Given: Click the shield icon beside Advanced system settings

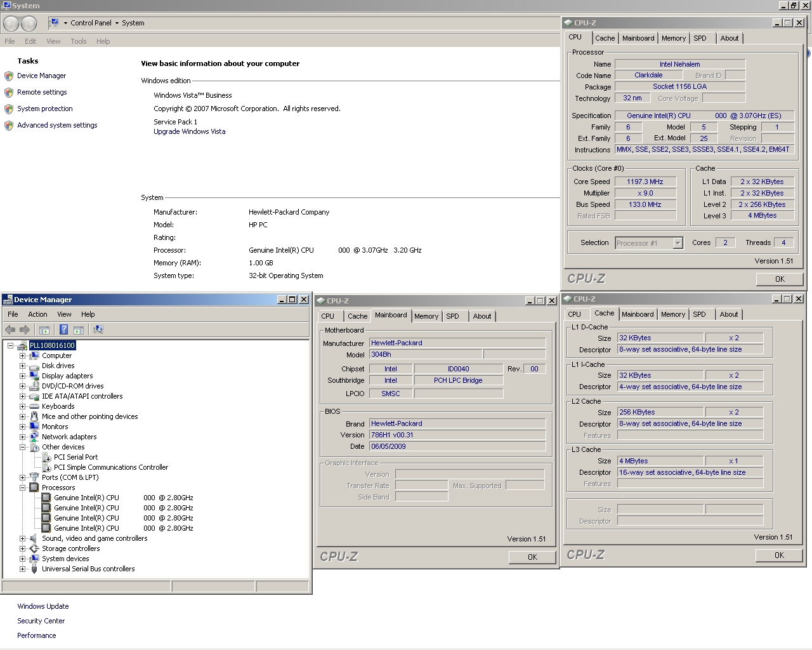Looking at the screenshot, I should pos(9,125).
